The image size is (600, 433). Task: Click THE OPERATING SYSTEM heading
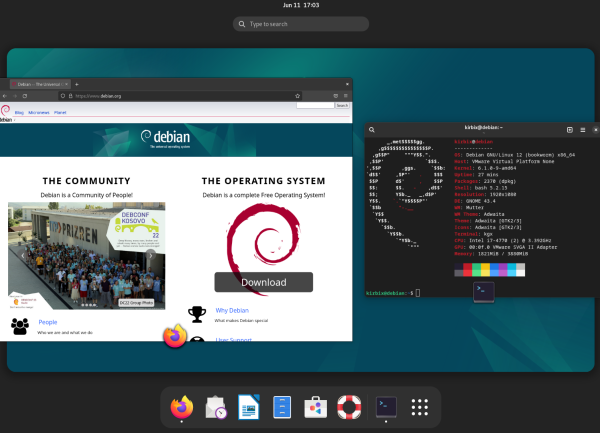tap(264, 181)
